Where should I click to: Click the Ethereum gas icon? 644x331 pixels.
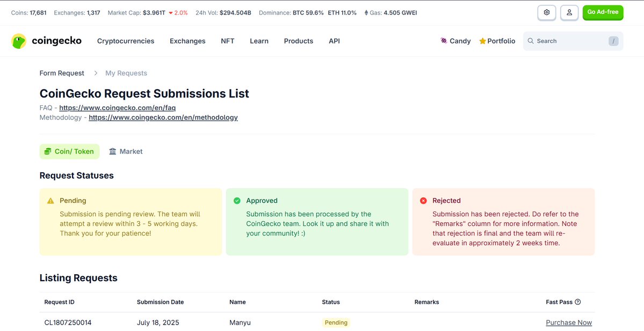[x=366, y=13]
